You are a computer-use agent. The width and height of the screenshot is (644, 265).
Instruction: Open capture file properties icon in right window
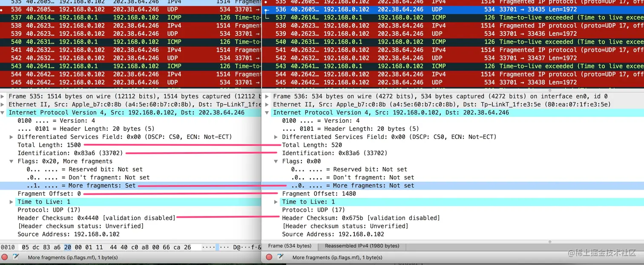280,257
